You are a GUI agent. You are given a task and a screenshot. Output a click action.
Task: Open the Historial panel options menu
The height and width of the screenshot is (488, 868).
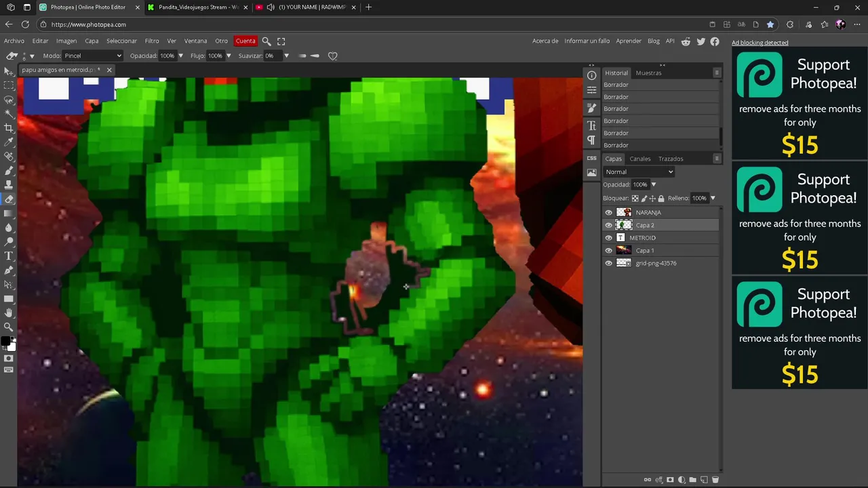tap(717, 73)
